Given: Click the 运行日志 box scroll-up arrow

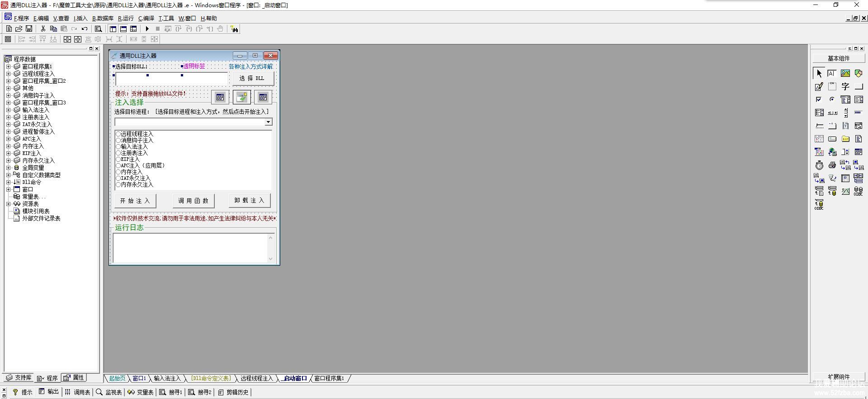Looking at the screenshot, I should [271, 237].
